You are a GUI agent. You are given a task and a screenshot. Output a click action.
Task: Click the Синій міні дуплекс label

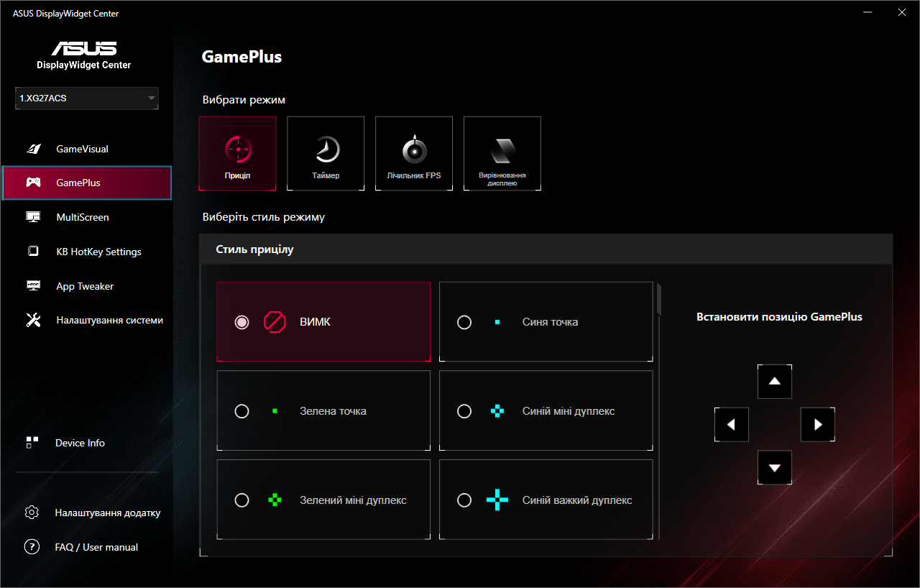point(569,411)
